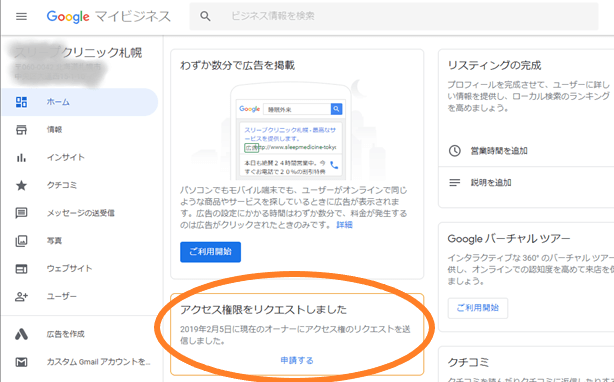Click the クチコミ card heading
The height and width of the screenshot is (382, 614).
pos(469,362)
